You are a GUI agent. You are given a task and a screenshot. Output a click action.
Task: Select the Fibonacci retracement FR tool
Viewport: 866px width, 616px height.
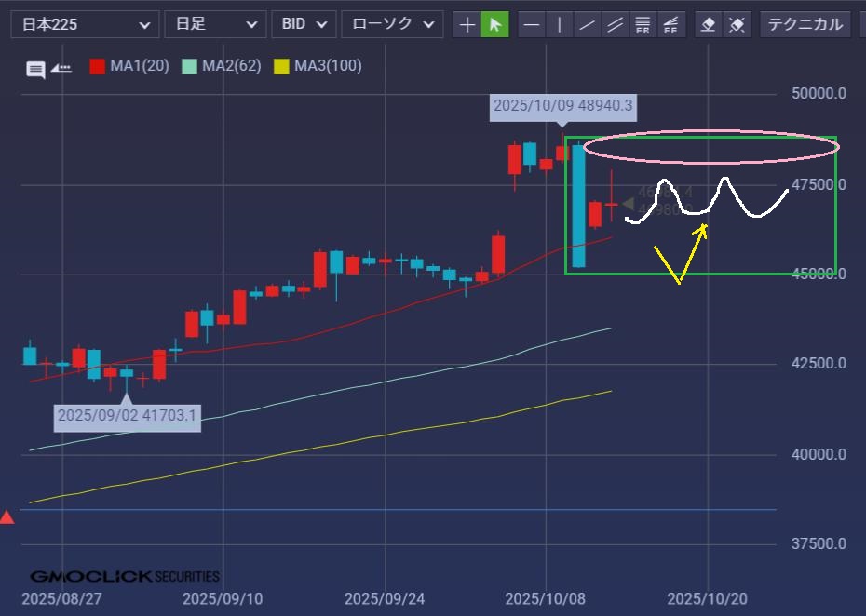pyautogui.click(x=643, y=24)
